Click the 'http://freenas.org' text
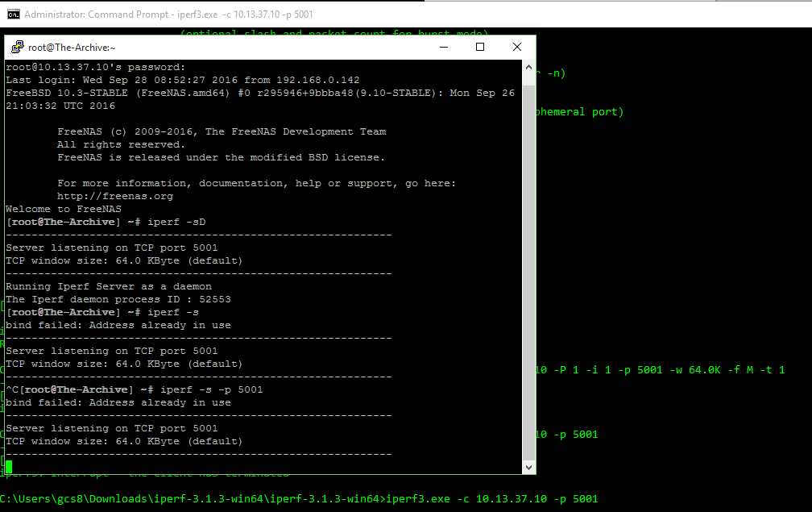This screenshot has width=812, height=512. (115, 197)
